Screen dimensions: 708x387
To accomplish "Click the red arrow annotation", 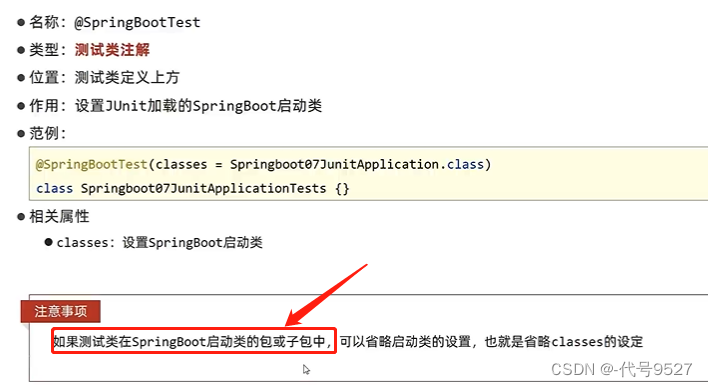I will click(327, 295).
